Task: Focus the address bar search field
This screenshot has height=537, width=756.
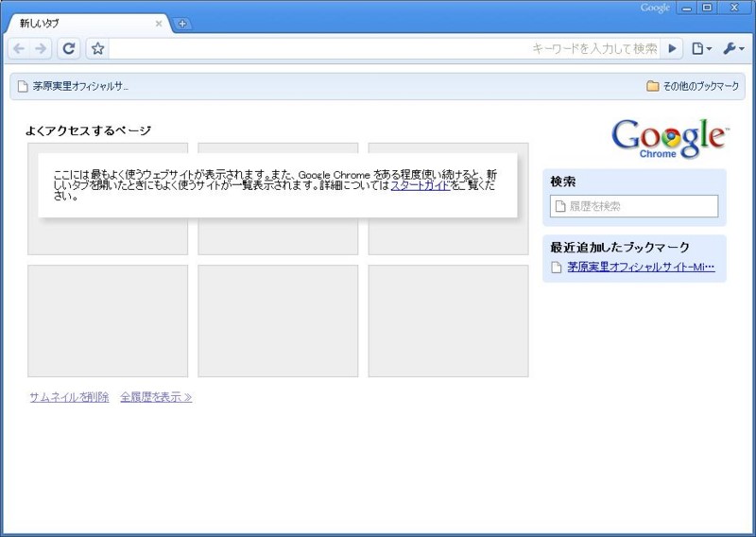Action: pos(385,48)
